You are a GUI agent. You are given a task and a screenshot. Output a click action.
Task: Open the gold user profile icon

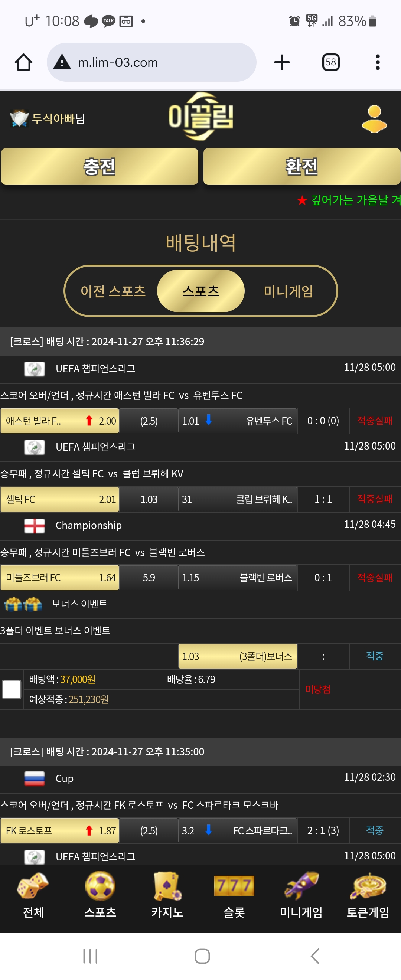(374, 119)
